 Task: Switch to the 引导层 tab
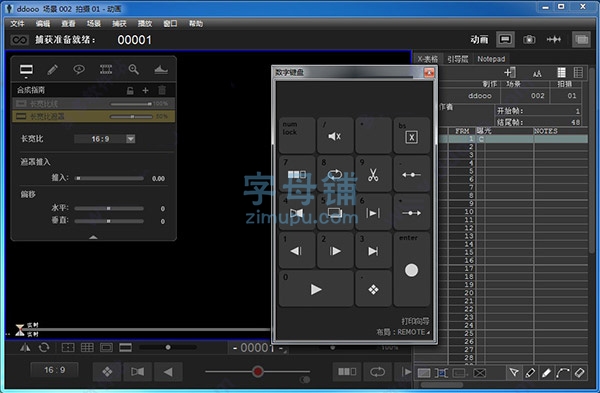[458, 59]
